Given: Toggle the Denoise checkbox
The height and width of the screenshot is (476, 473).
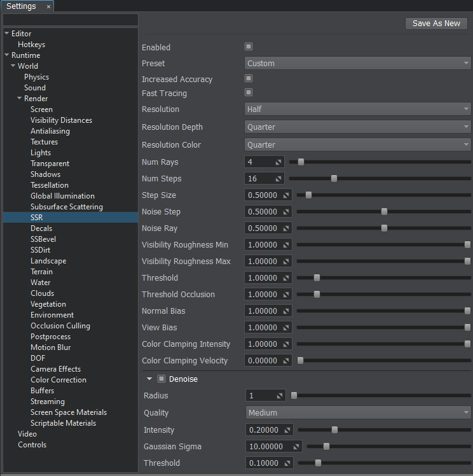Looking at the screenshot, I should point(161,379).
